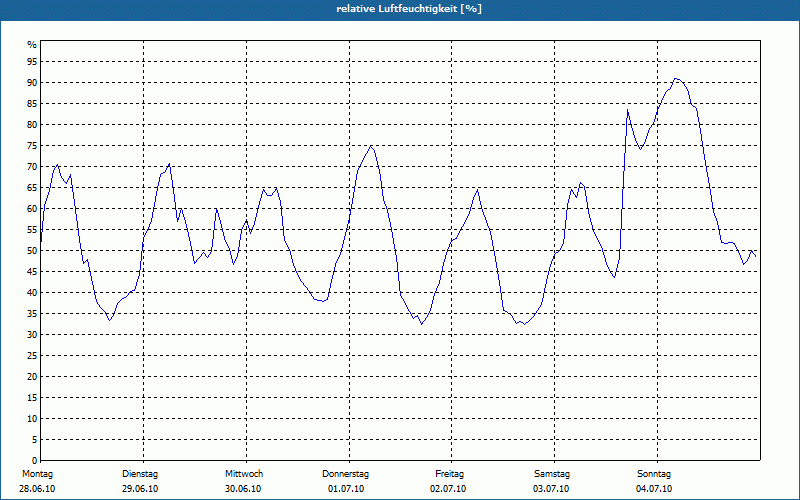Screen dimensions: 800x500
Task: Click the 20 value on the y-axis
Action: pyautogui.click(x=32, y=377)
